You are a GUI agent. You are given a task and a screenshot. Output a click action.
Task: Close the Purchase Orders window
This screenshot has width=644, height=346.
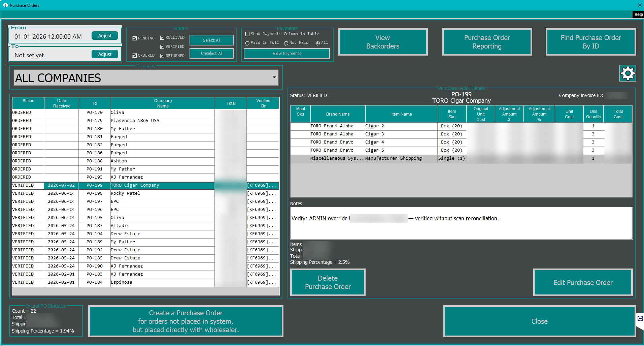tap(640, 5)
